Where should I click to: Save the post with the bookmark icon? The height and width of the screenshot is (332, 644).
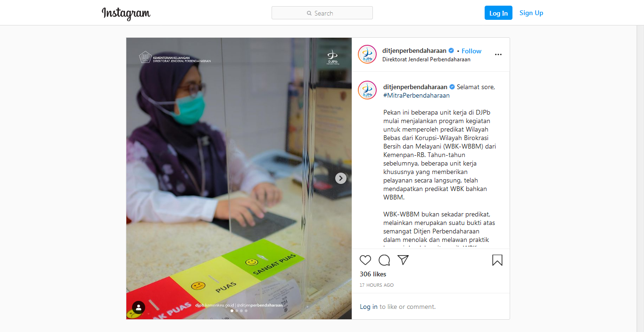[497, 260]
